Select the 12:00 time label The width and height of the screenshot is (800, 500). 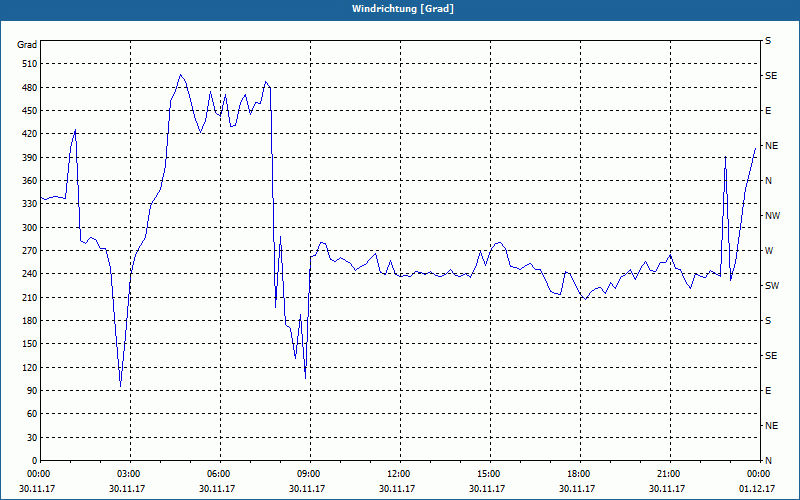397,473
